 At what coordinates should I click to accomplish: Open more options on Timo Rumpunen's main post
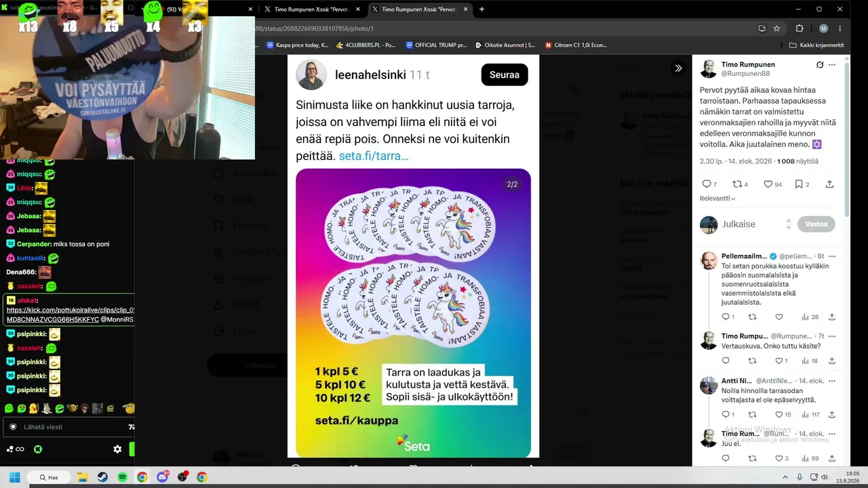click(832, 65)
